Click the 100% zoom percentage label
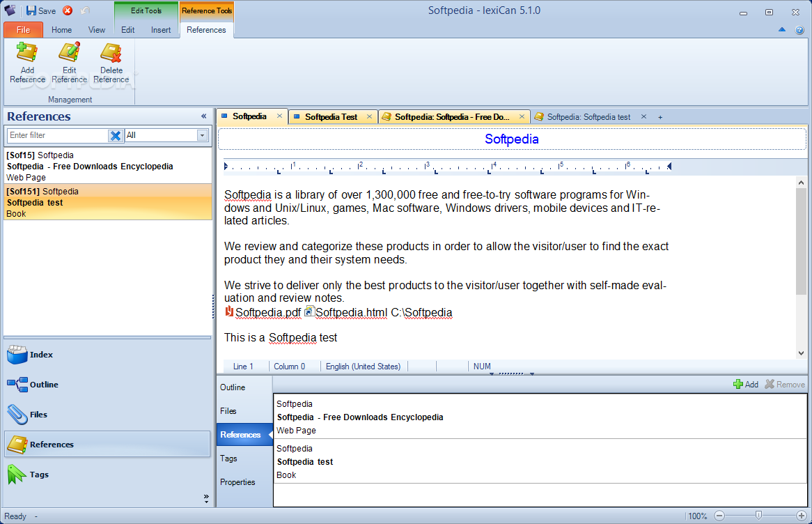 [x=698, y=516]
